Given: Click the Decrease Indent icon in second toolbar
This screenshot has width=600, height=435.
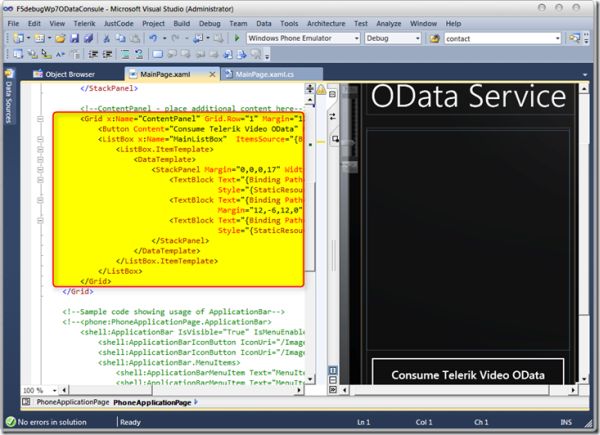Looking at the screenshot, I should click(93, 54).
